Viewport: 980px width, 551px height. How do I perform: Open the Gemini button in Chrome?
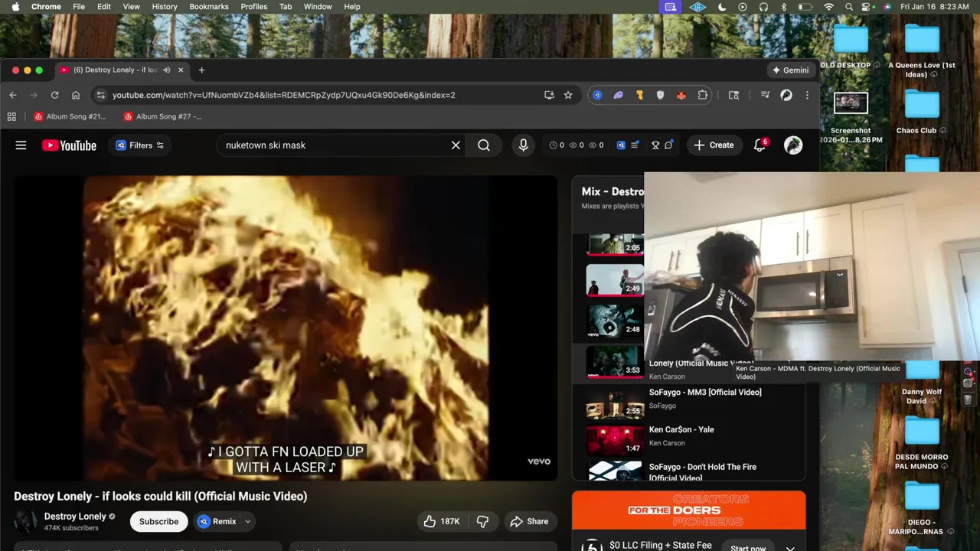coord(790,70)
